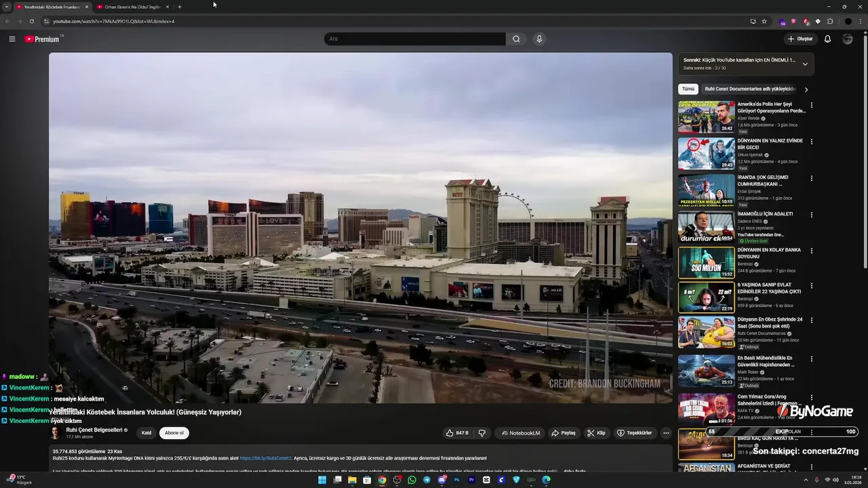Switch to the Orhan Ekren'e Ne Oldu tab
868x488 pixels.
(x=132, y=7)
